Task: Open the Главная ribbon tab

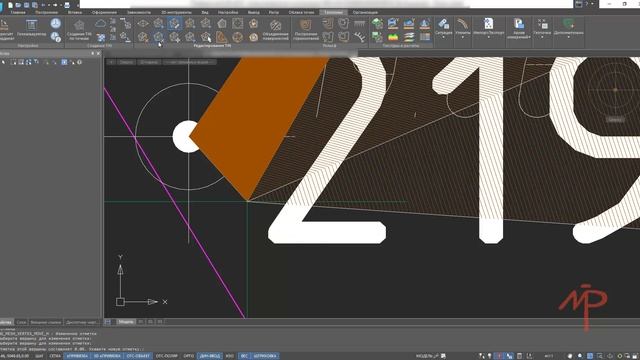Action: [x=18, y=12]
